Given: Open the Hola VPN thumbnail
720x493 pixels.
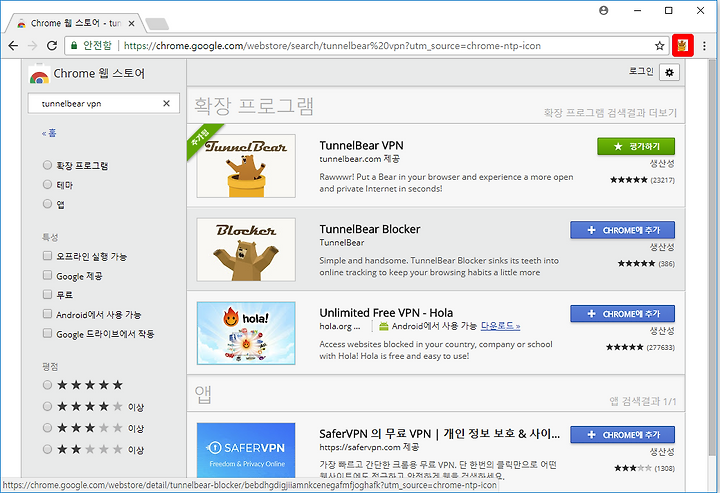Looking at the screenshot, I should pyautogui.click(x=246, y=333).
